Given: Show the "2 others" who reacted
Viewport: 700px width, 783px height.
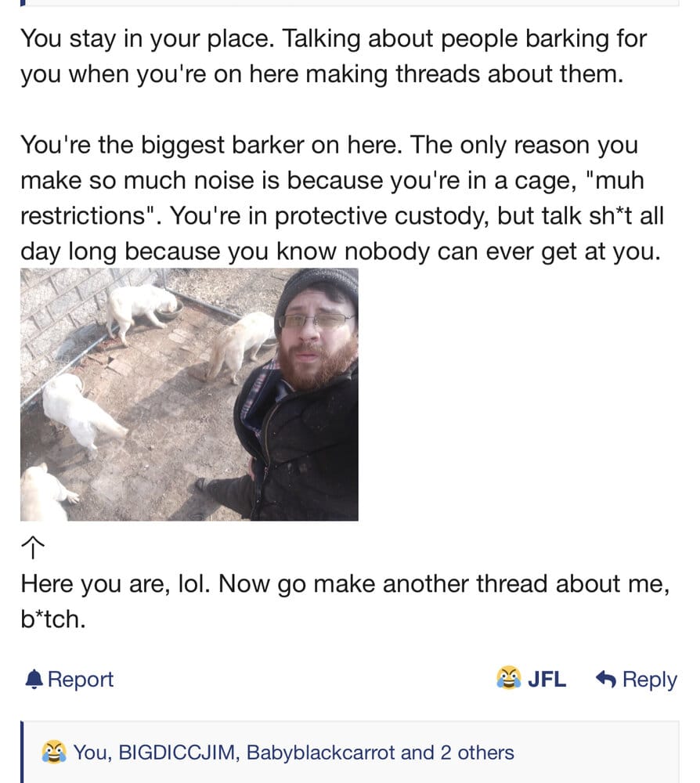Looking at the screenshot, I should [x=477, y=752].
